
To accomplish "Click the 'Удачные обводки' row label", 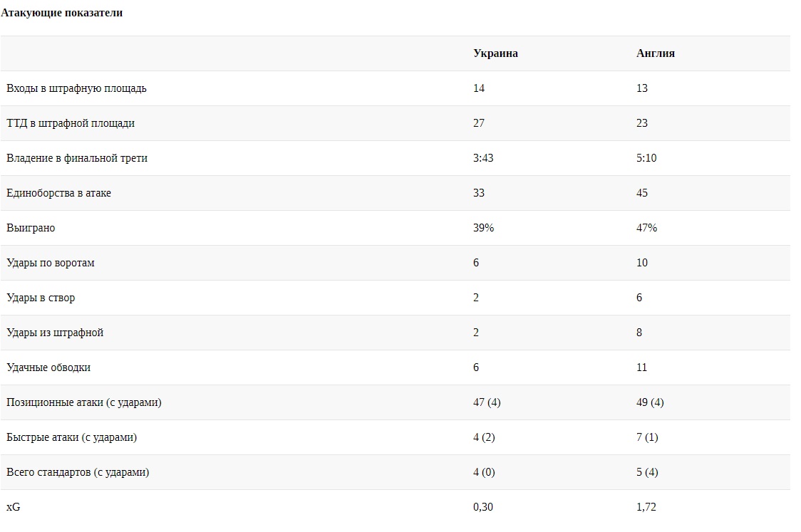I will pos(48,367).
